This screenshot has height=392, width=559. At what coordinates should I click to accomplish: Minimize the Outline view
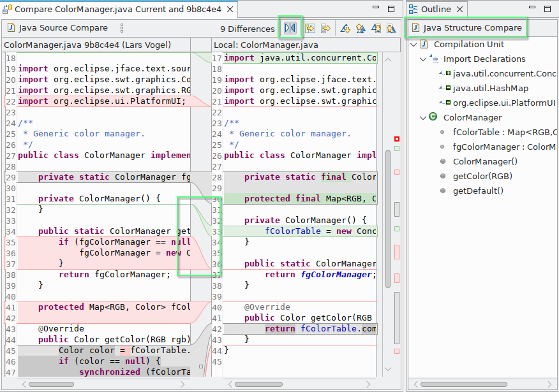532,7
